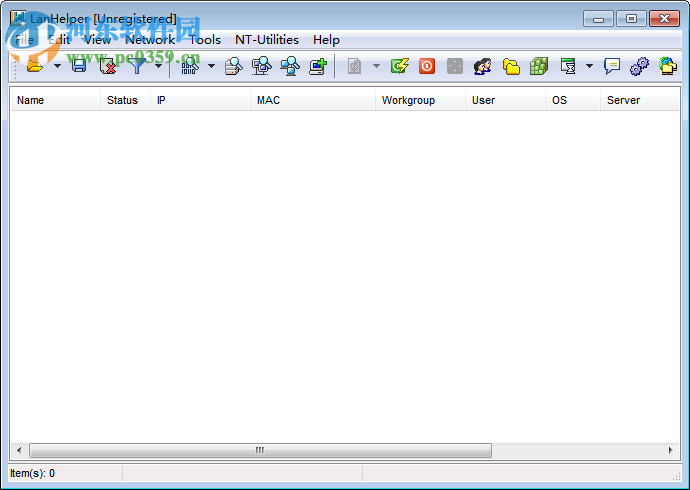Click the speech bubble send message icon
The width and height of the screenshot is (690, 490).
(x=612, y=66)
